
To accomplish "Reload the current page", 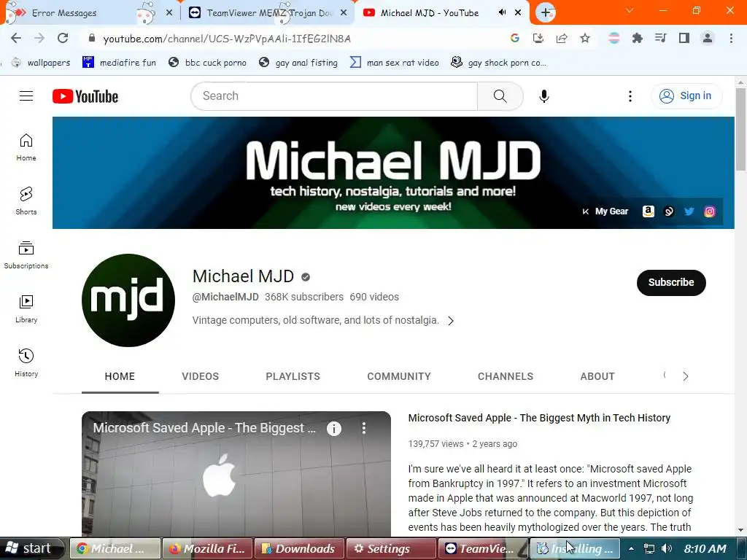I will click(63, 38).
